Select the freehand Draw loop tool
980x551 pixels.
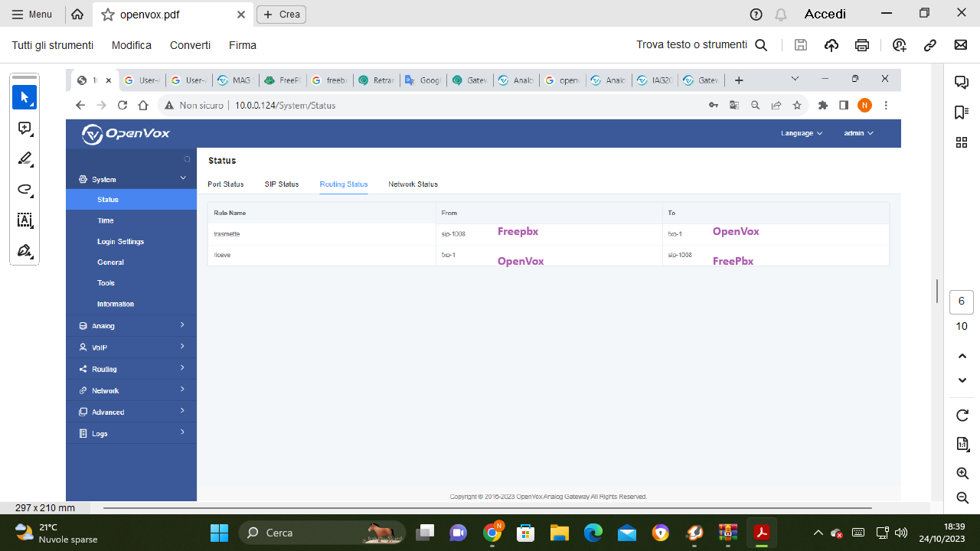[24, 190]
